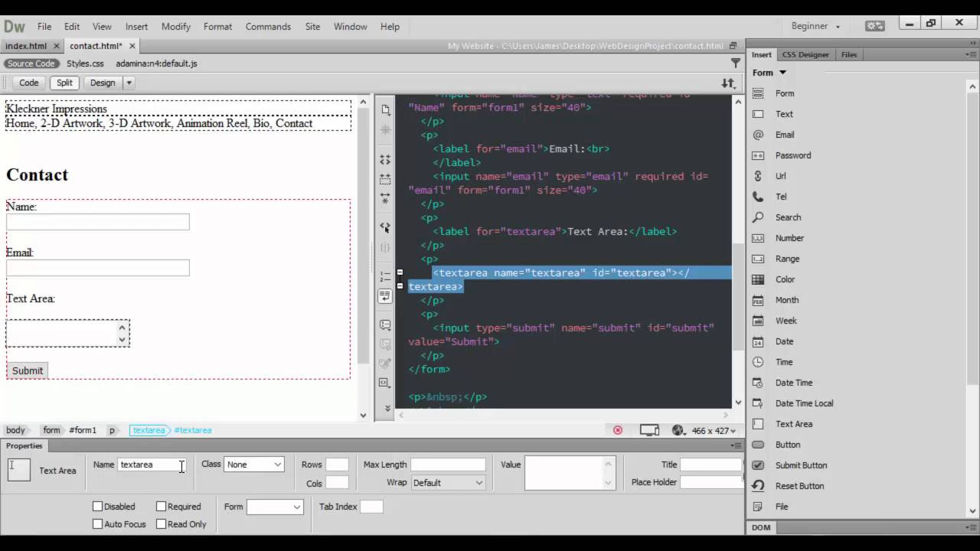
Task: Click the device preview icon in status bar
Action: point(649,430)
